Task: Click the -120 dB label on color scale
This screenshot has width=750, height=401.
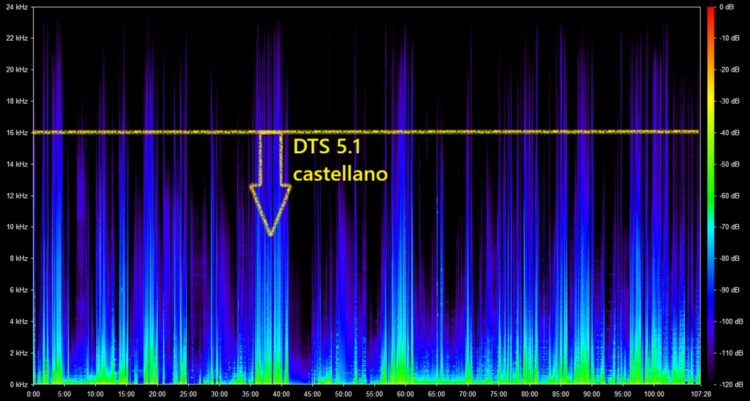Action: 726,384
